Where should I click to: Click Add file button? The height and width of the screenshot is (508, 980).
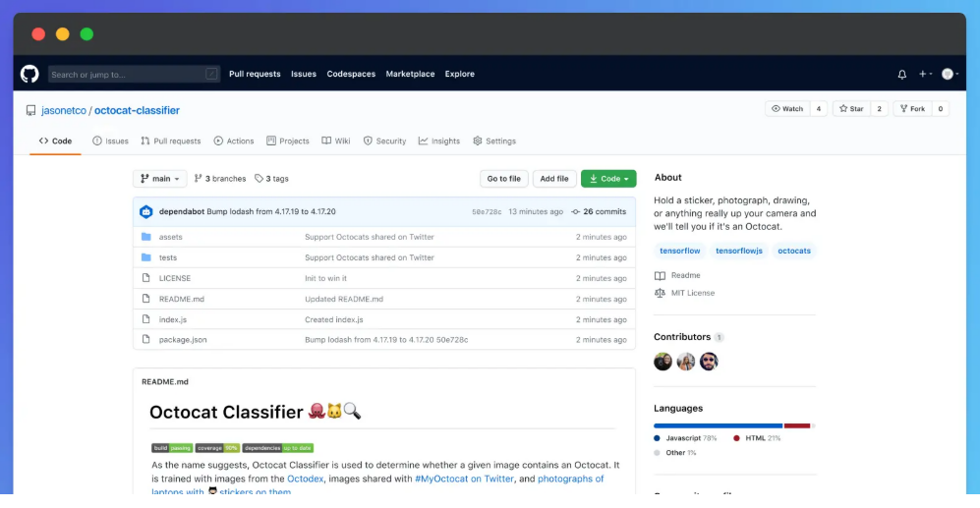click(554, 179)
